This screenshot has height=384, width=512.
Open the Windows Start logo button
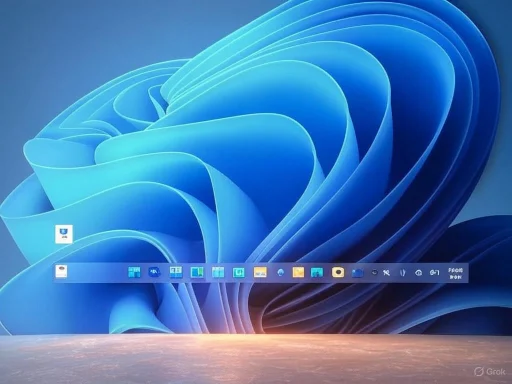pos(134,272)
